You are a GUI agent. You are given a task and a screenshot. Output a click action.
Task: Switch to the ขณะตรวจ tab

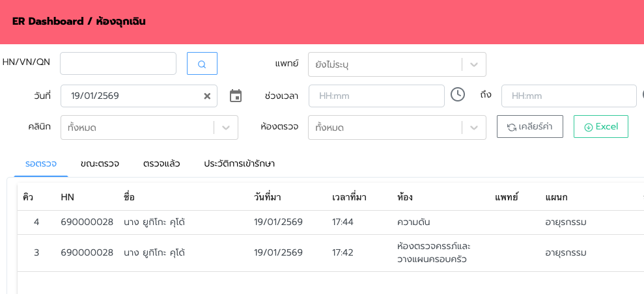point(100,163)
